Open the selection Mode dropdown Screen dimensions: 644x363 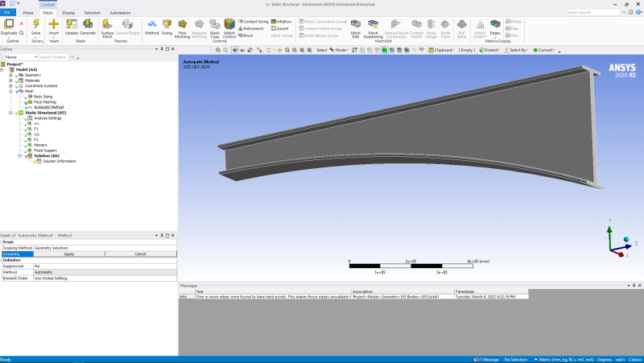click(339, 50)
